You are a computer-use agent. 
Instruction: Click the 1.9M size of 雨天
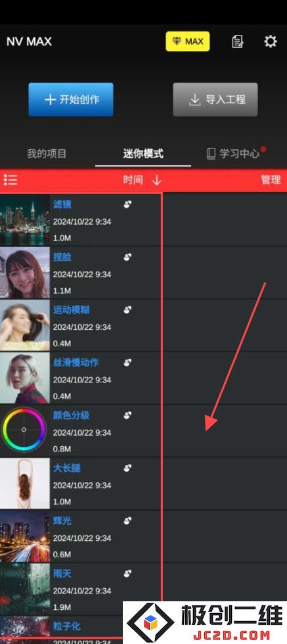coord(62,607)
